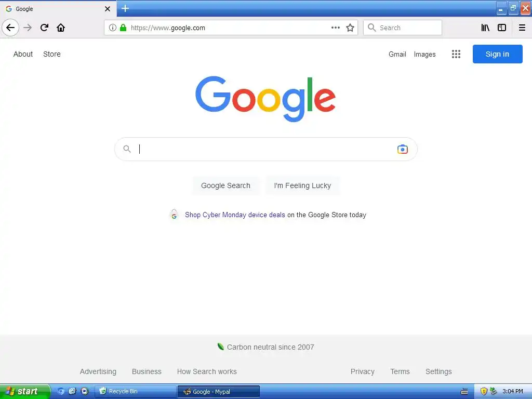The width and height of the screenshot is (532, 399).
Task: Open the Google apps grid
Action: click(x=456, y=54)
